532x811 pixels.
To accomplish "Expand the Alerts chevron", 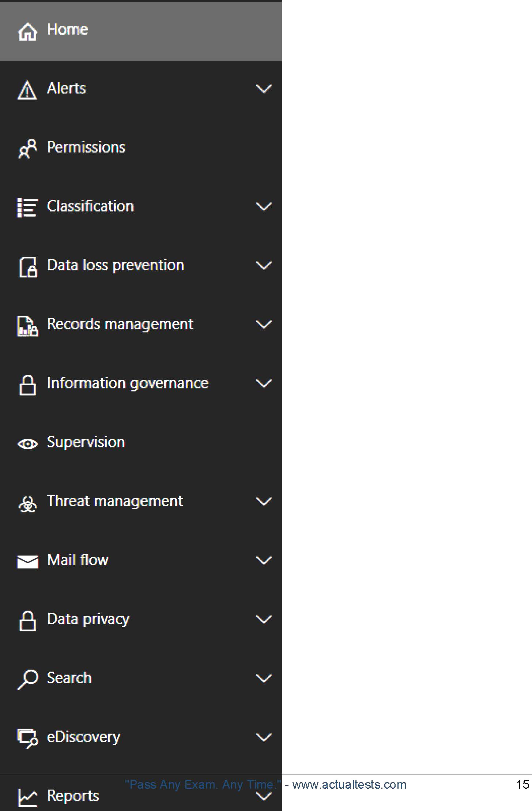I will click(264, 89).
